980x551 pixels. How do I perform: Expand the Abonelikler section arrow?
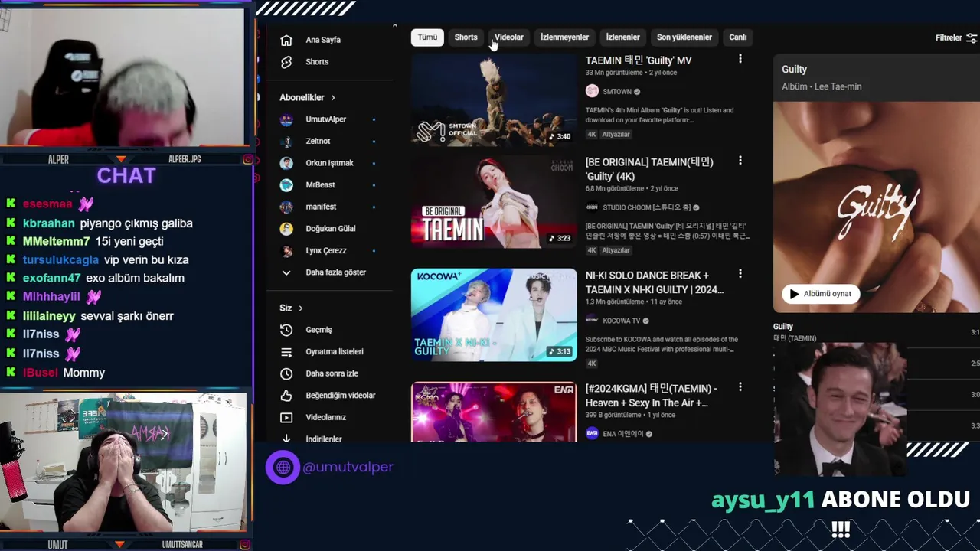pos(332,98)
